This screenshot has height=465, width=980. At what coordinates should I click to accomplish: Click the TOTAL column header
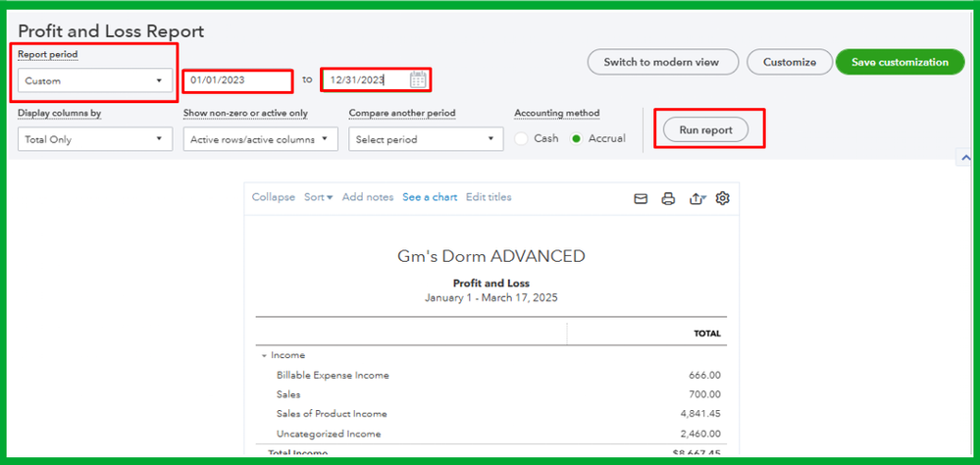pos(707,334)
